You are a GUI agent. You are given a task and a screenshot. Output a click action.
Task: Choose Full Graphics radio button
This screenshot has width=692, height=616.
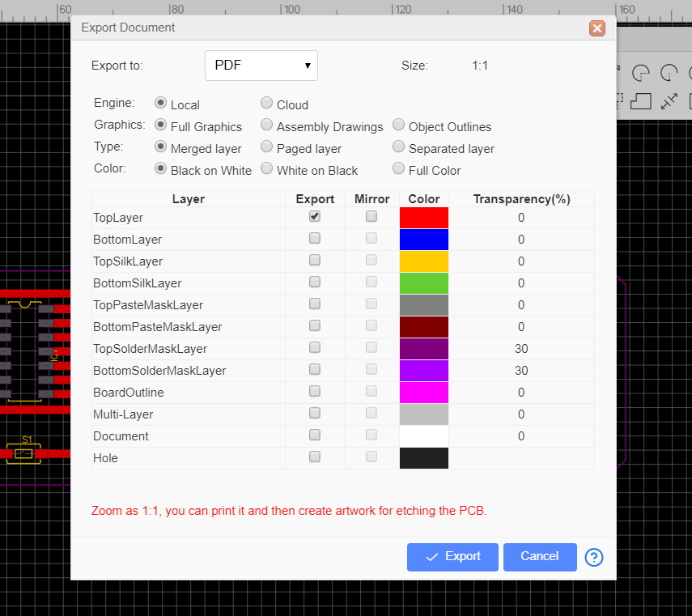160,125
